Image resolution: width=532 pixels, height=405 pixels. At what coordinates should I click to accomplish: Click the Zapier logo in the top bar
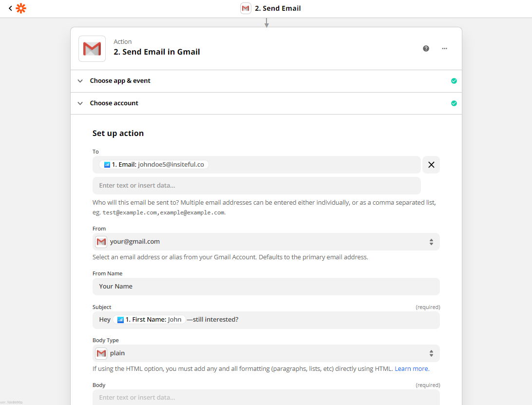tap(20, 8)
